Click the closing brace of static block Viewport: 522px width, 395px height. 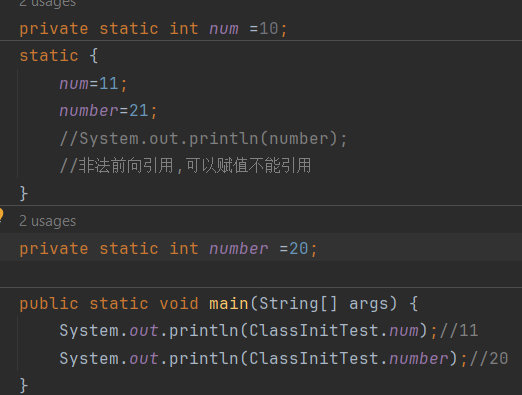23,193
